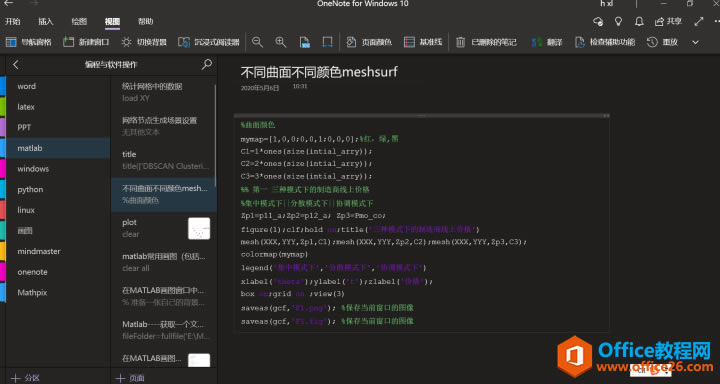This screenshot has height=384, width=720.
Task: Switch background with 切换背景
Action: tap(144, 42)
